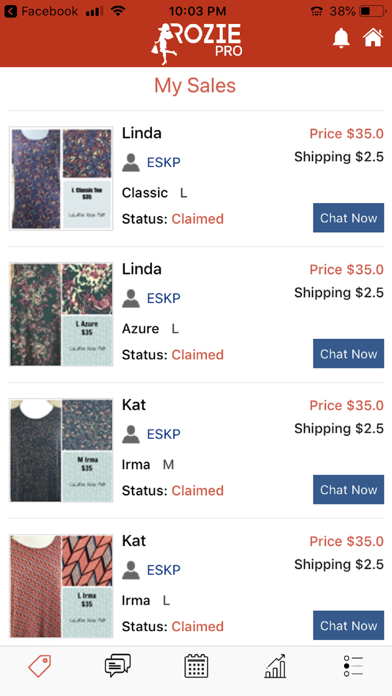Image resolution: width=392 pixels, height=696 pixels.
Task: View the L Classic Tee product photo
Action: coord(61,179)
